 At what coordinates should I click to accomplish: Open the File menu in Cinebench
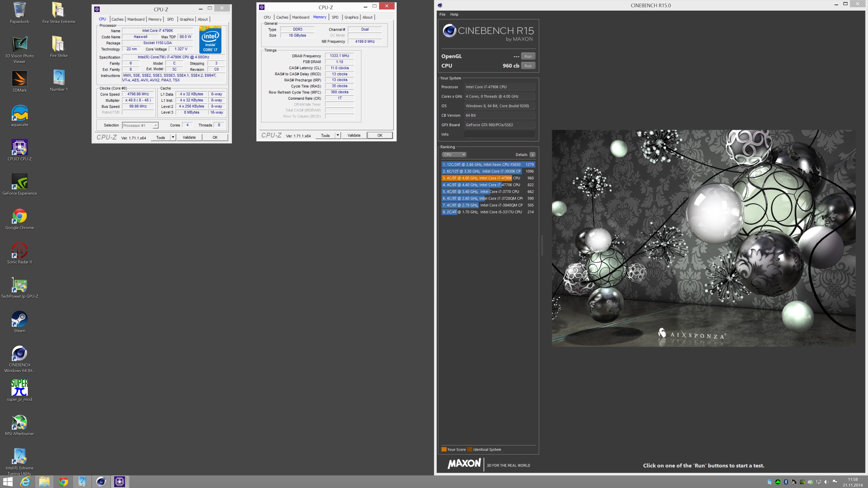(x=442, y=14)
